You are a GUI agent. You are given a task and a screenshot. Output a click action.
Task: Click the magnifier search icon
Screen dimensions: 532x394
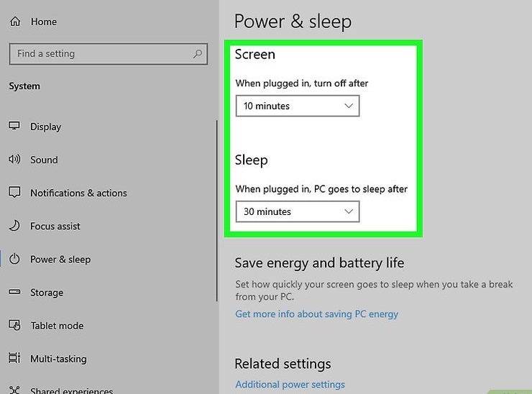click(198, 54)
